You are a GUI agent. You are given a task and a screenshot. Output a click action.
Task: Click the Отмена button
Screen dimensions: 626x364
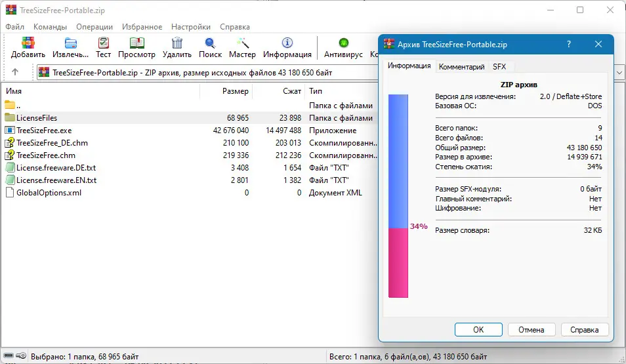(x=532, y=330)
